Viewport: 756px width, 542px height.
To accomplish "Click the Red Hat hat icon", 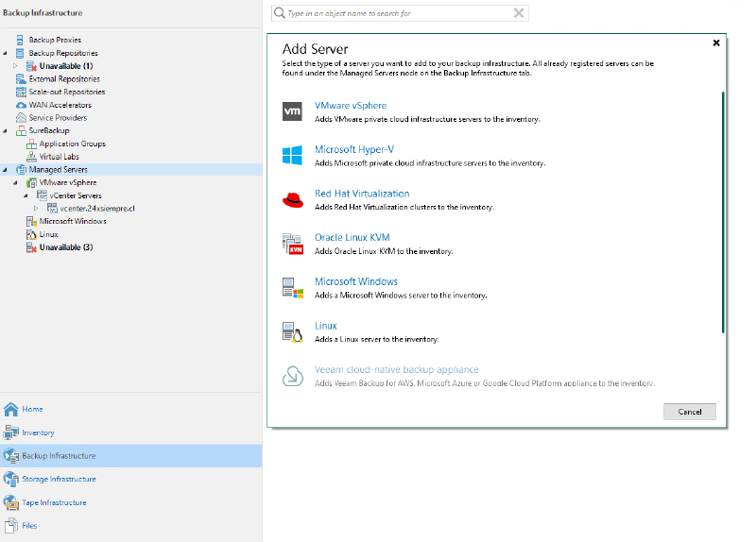I will pos(293,199).
